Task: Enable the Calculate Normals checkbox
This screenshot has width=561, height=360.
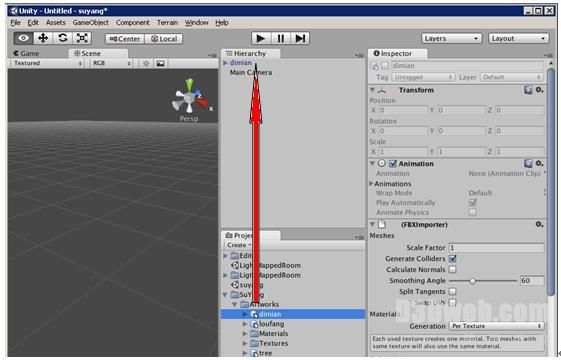Action: (453, 269)
